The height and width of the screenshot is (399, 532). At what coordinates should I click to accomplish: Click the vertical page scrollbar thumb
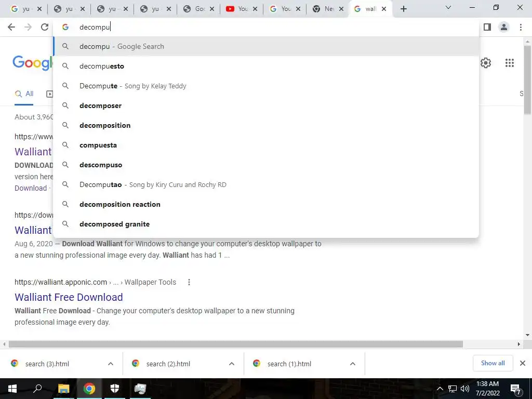pos(527,81)
